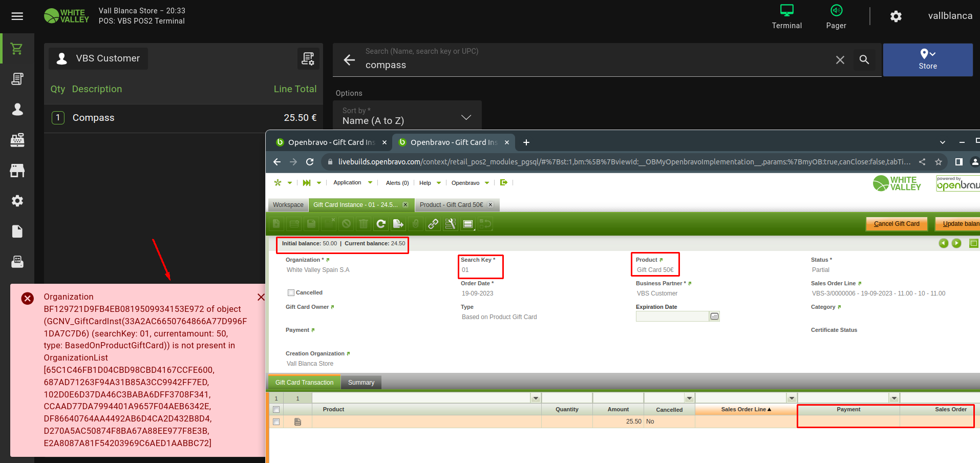Open document icon in POS sidebar
Image resolution: width=980 pixels, height=463 pixels.
17,231
